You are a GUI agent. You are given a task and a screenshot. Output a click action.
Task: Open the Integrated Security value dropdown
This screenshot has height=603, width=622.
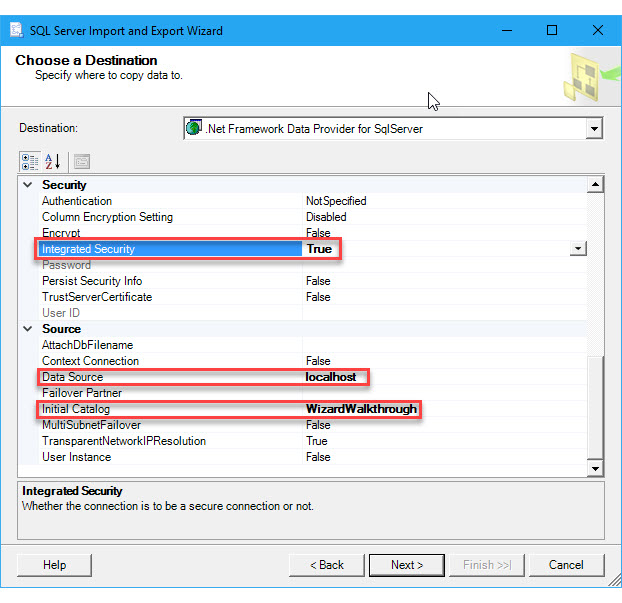pyautogui.click(x=578, y=249)
